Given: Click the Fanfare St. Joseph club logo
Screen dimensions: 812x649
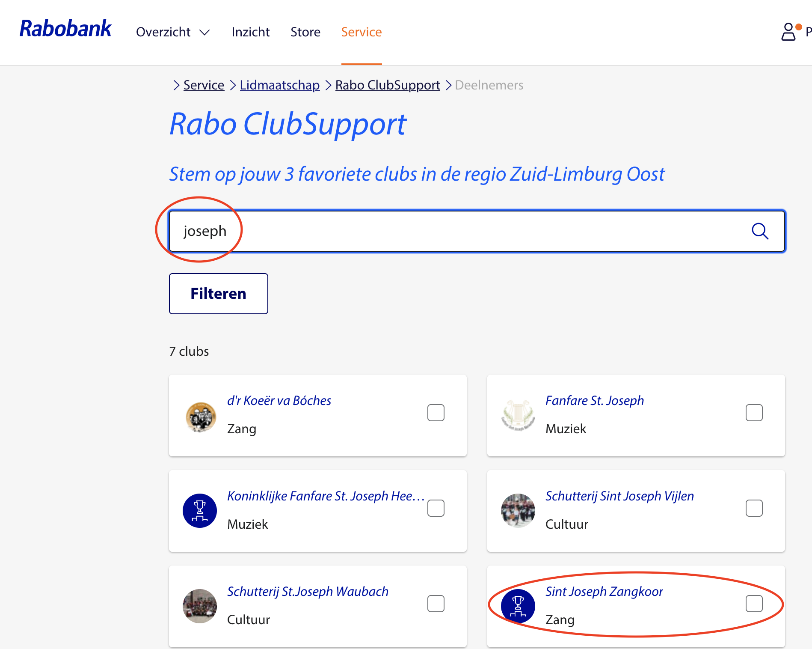Looking at the screenshot, I should [518, 415].
